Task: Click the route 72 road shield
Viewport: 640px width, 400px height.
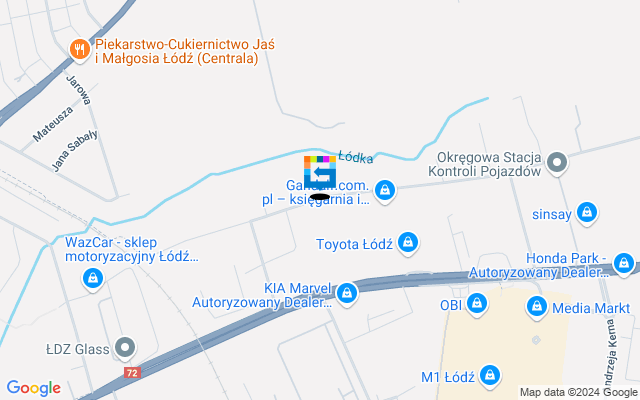Action: click(132, 372)
